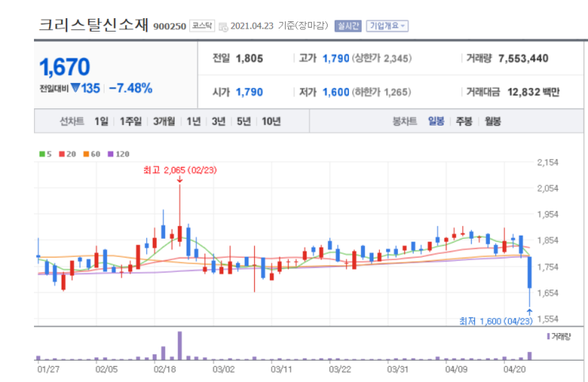Click the 코스닥 market badge
The width and height of the screenshot is (588, 382).
tap(202, 25)
